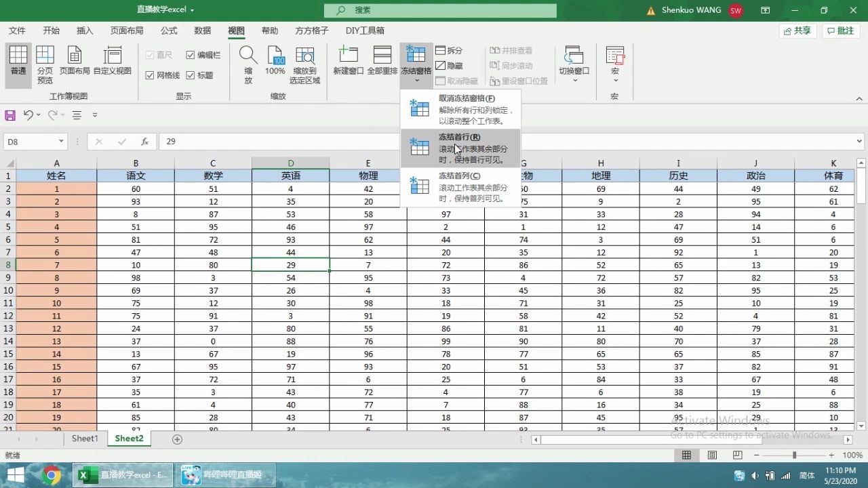Add a new sheet with plus icon
This screenshot has height=488, width=868.
[177, 439]
